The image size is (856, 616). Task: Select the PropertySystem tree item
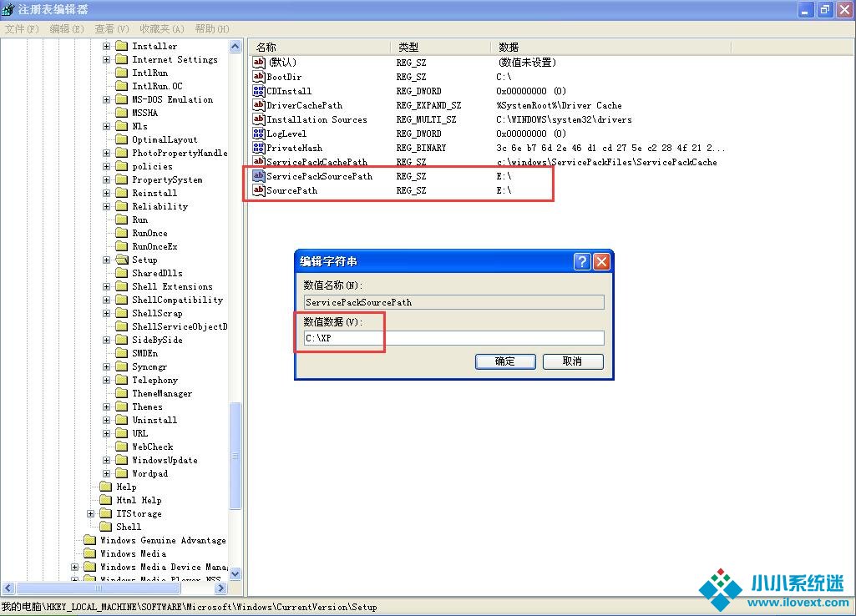click(167, 180)
